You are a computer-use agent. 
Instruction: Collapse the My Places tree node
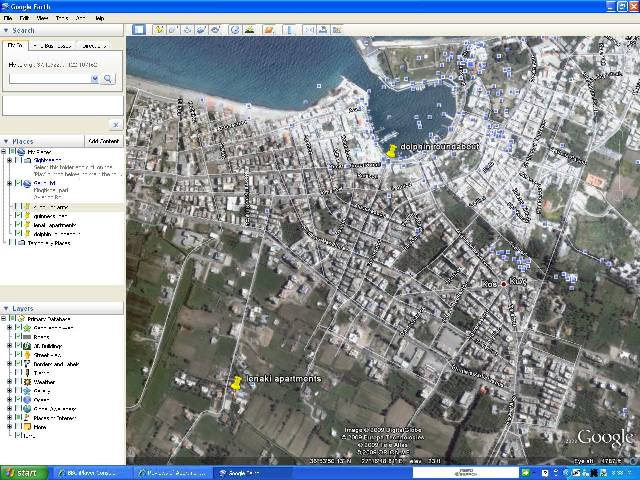3,151
